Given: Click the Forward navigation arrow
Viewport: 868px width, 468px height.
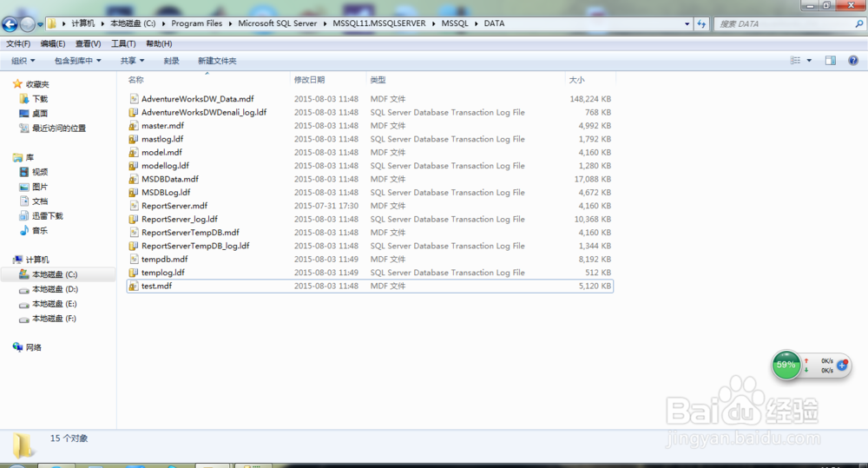Looking at the screenshot, I should point(27,23).
